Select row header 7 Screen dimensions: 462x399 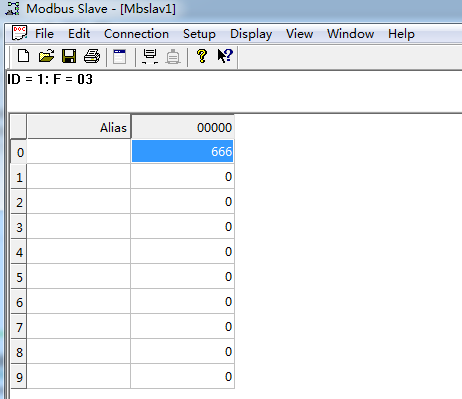19,327
